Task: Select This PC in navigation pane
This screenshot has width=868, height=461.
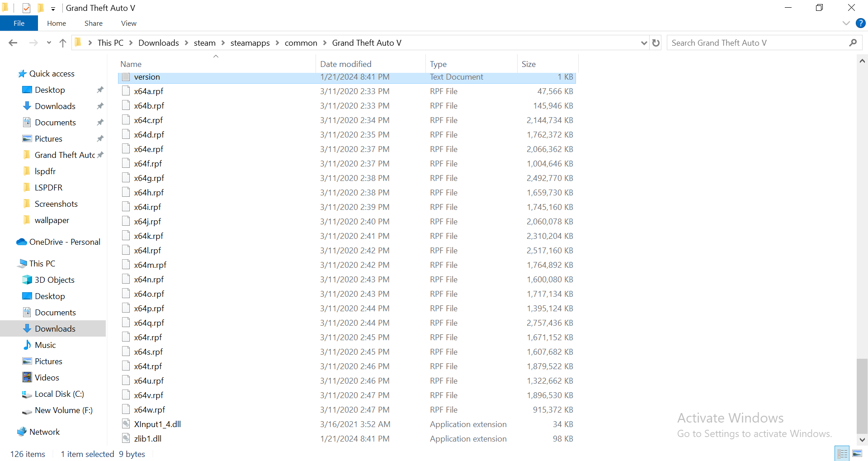Action: point(42,263)
